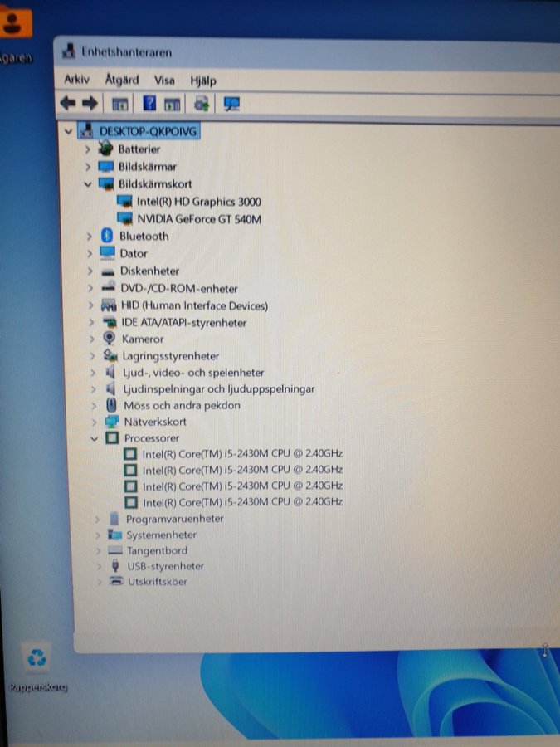Screen dimensions: 560x747
Task: Expand the Batterier category
Action: (89, 149)
